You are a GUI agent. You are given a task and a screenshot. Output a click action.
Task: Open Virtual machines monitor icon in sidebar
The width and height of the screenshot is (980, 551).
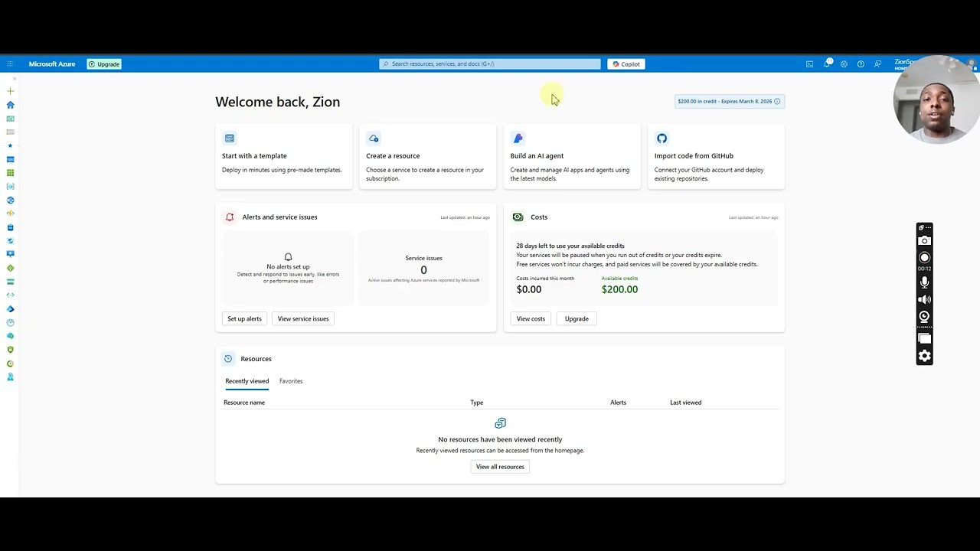10,254
